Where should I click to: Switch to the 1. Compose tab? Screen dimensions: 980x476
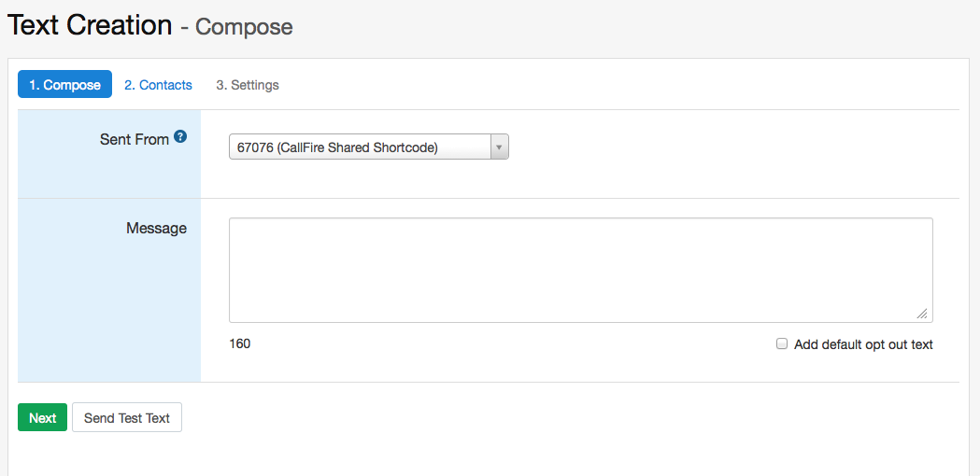[64, 85]
